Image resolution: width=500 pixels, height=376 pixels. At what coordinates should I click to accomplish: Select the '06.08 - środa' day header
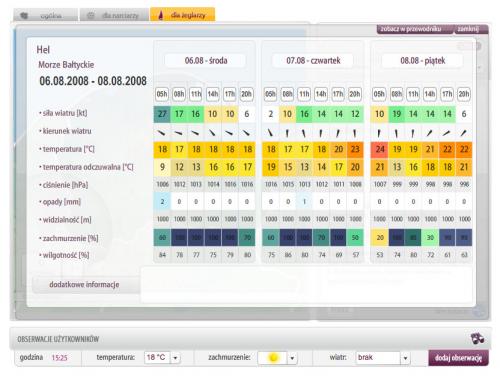point(206,61)
